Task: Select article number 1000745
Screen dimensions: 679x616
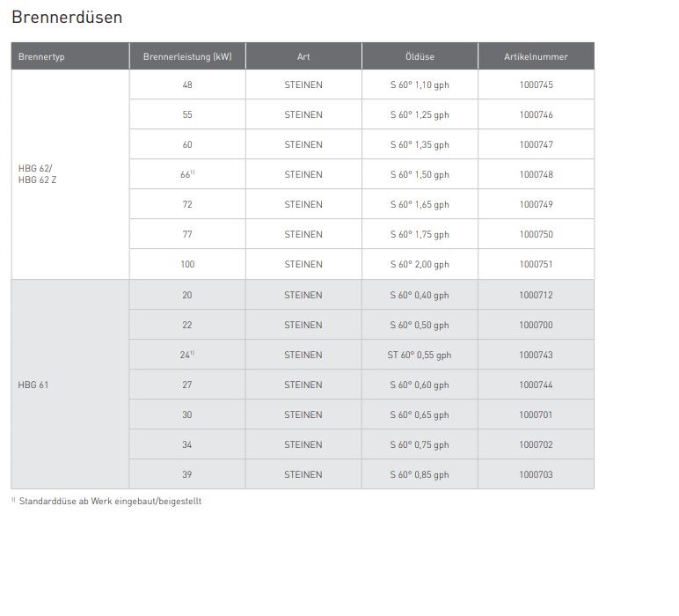Action: click(x=536, y=85)
